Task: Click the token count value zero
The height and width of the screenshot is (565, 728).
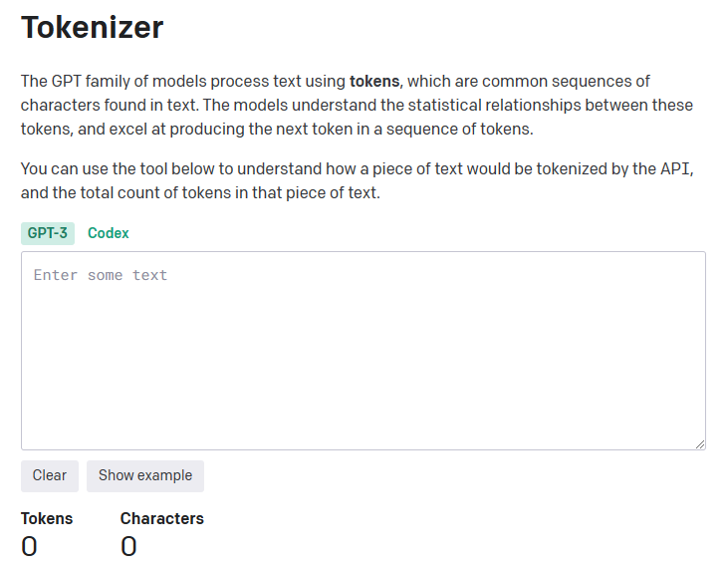Action: [x=30, y=546]
